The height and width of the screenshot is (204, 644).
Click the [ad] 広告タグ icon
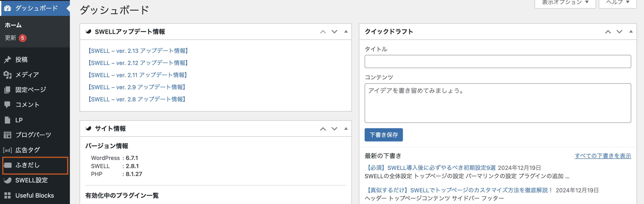[x=7, y=150]
